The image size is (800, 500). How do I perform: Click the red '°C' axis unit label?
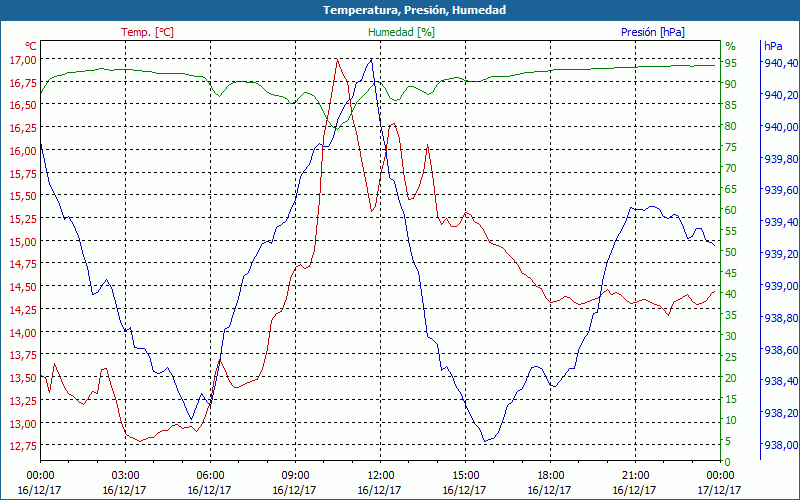(31, 46)
